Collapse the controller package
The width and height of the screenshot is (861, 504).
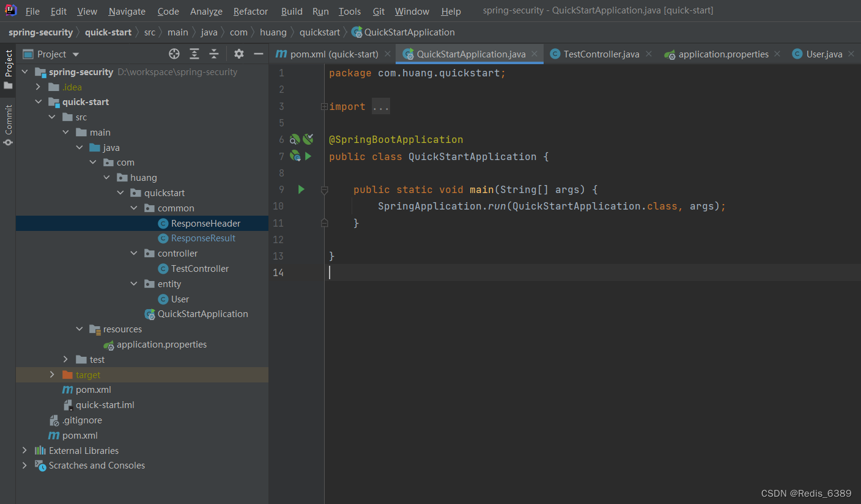point(134,254)
